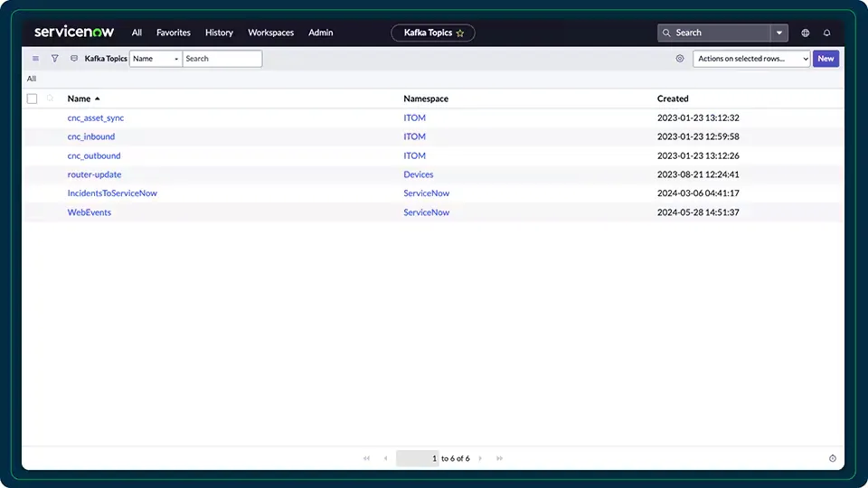Select created date 2023-01-23 12:59:58

point(698,136)
